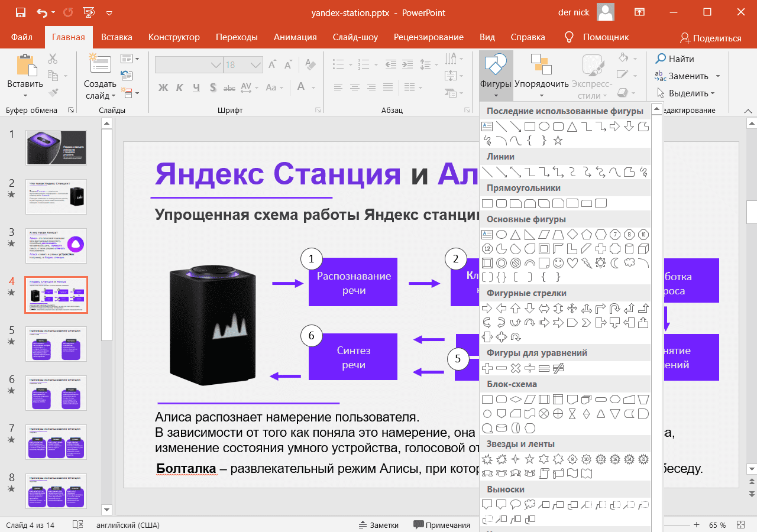The height and width of the screenshot is (532, 757).
Task: Select the pentagon shape in Основные фигуры
Action: (587, 235)
